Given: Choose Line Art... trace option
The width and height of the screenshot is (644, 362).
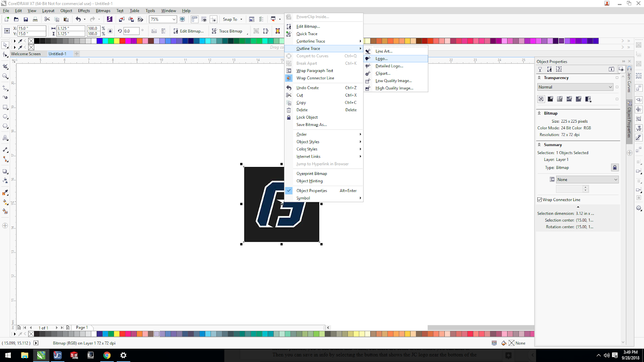Looking at the screenshot, I should coord(396,51).
